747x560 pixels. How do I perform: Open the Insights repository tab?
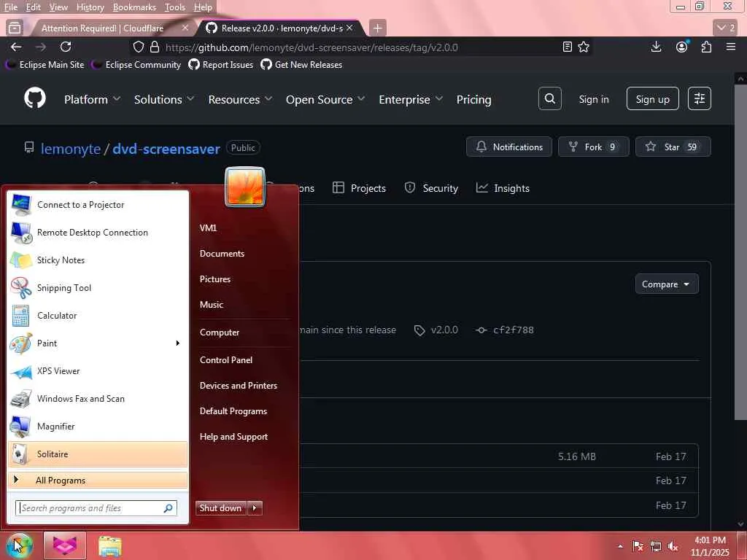pos(503,188)
